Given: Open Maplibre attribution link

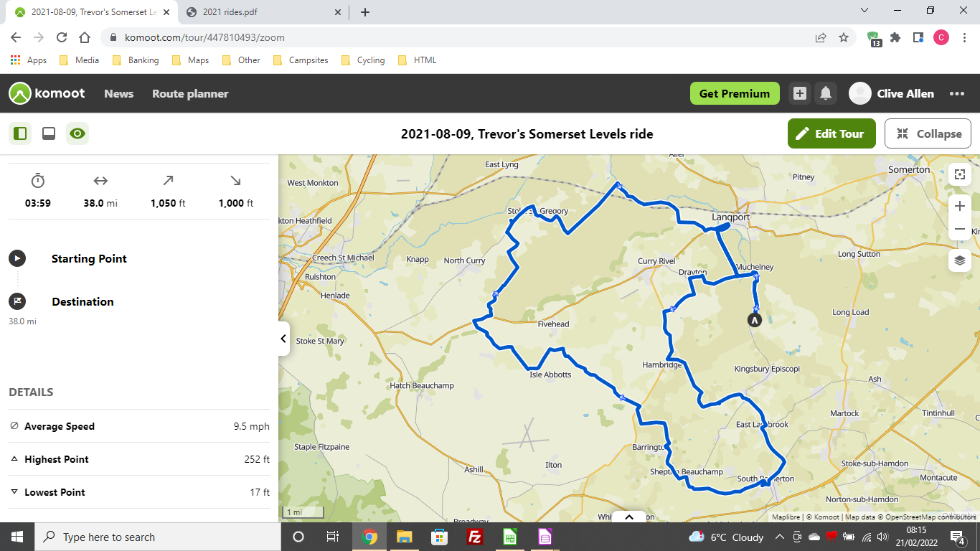Looking at the screenshot, I should (786, 517).
